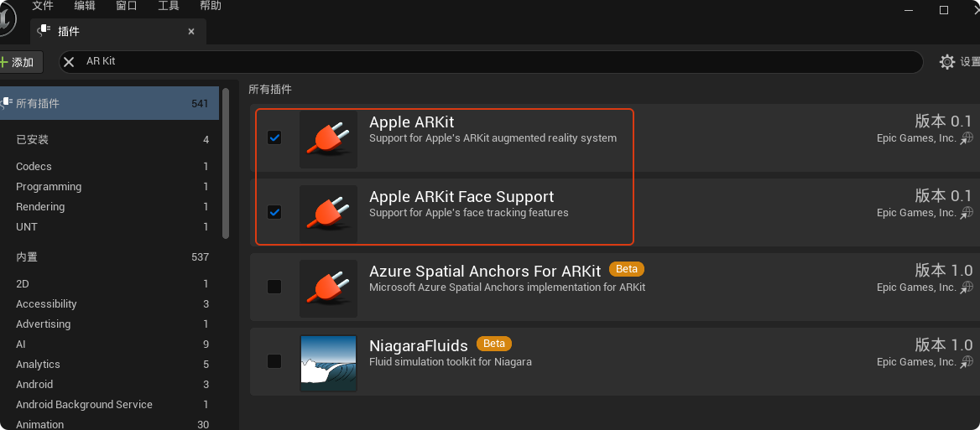Click the Beta badge on NiagaraFluids

(493, 344)
